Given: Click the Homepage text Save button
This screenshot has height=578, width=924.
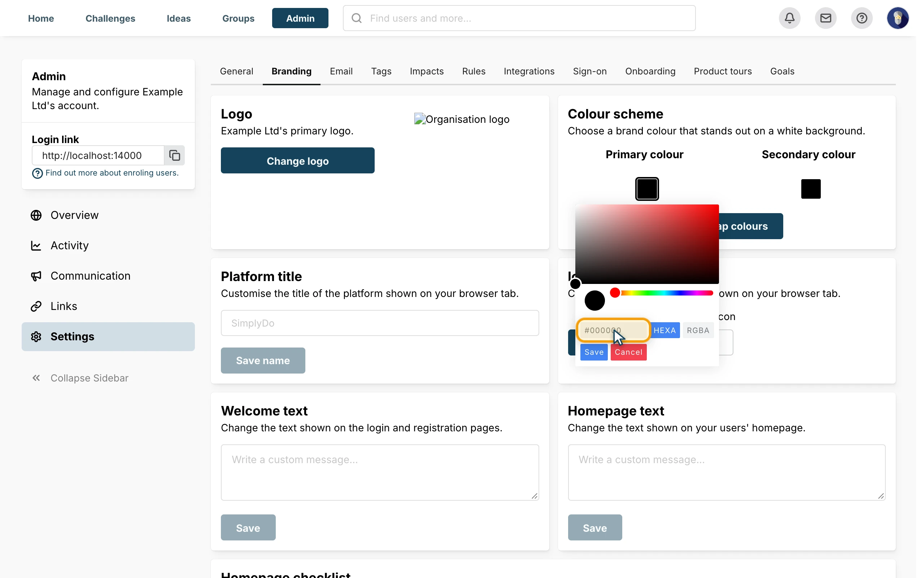Looking at the screenshot, I should coord(594,527).
